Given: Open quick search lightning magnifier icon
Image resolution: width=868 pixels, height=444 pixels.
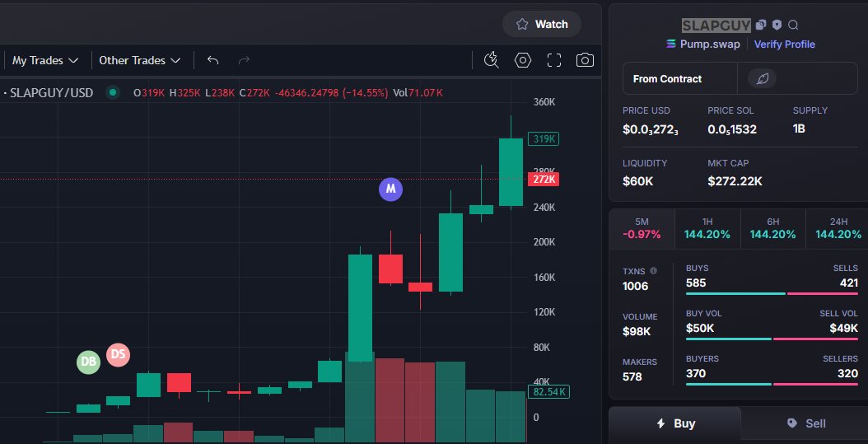Looking at the screenshot, I should coord(492,60).
